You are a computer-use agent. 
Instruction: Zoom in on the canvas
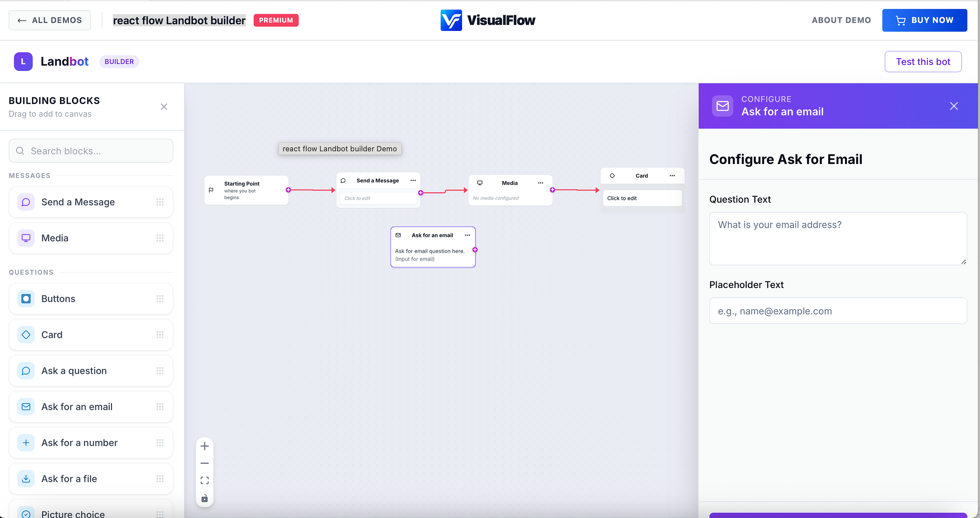(x=205, y=446)
